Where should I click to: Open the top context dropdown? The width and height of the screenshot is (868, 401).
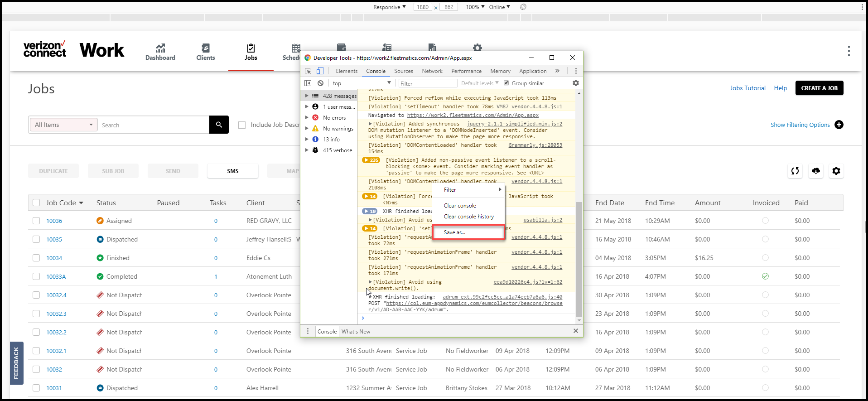pyautogui.click(x=362, y=83)
